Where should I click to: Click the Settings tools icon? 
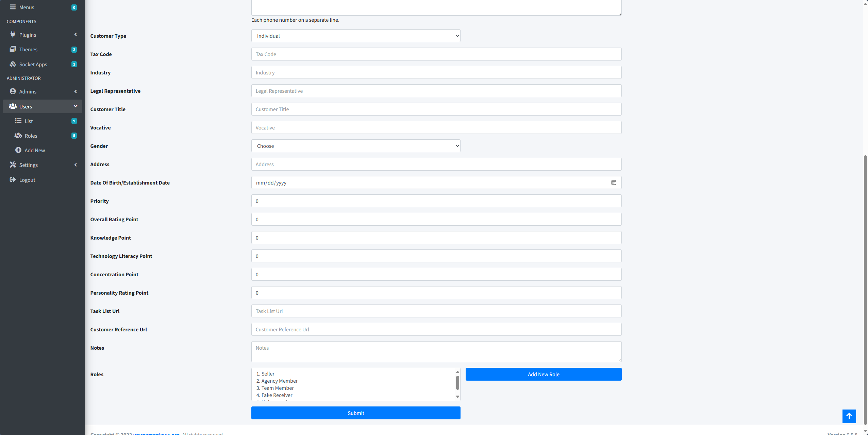tap(13, 164)
